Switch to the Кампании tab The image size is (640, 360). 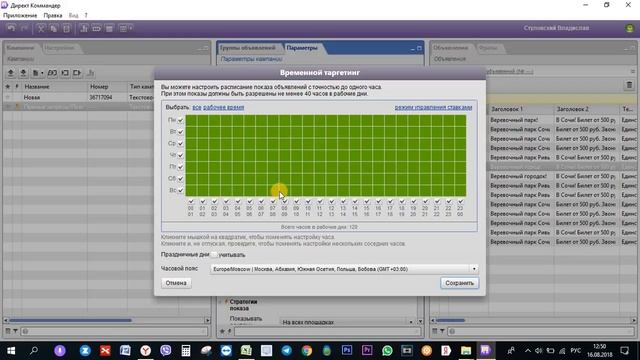pyautogui.click(x=20, y=48)
